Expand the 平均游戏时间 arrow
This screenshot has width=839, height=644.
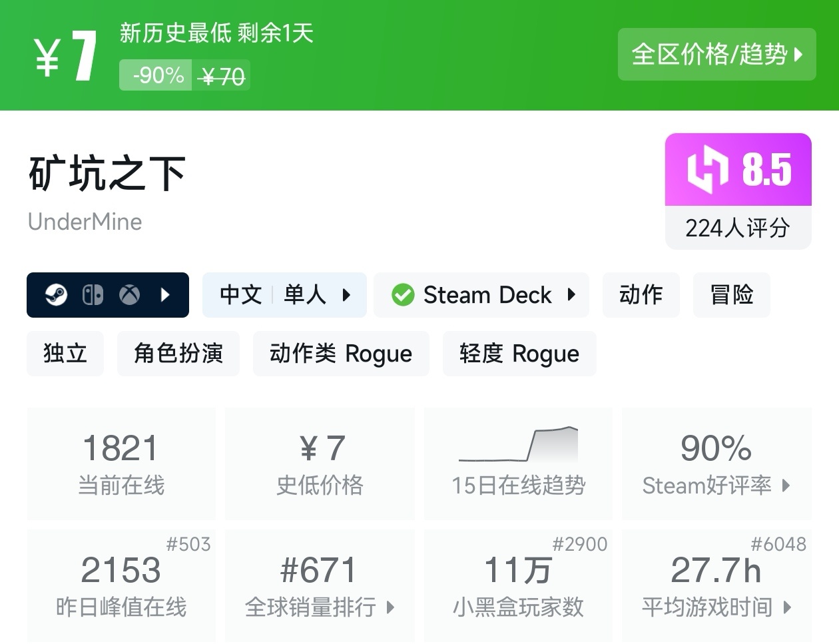pyautogui.click(x=788, y=607)
